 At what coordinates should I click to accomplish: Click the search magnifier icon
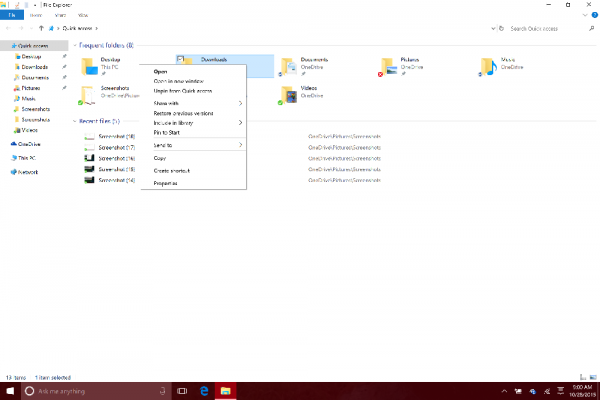(x=591, y=28)
